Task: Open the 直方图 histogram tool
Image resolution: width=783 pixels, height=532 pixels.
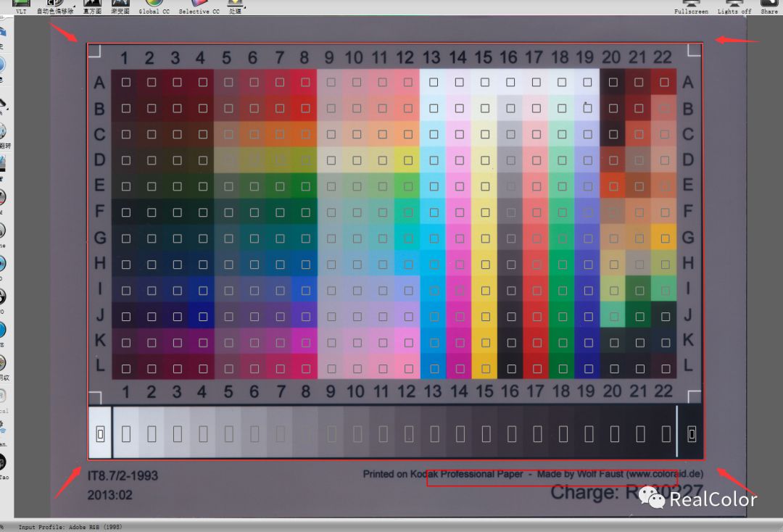Action: click(91, 6)
